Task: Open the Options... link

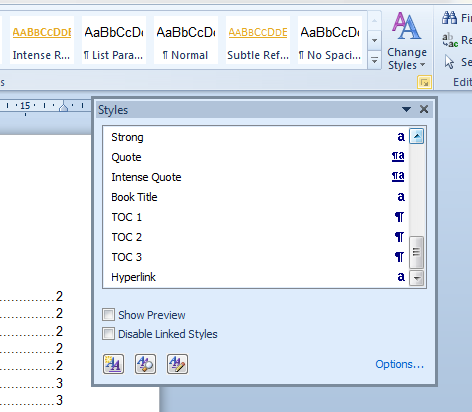Action: 400,364
